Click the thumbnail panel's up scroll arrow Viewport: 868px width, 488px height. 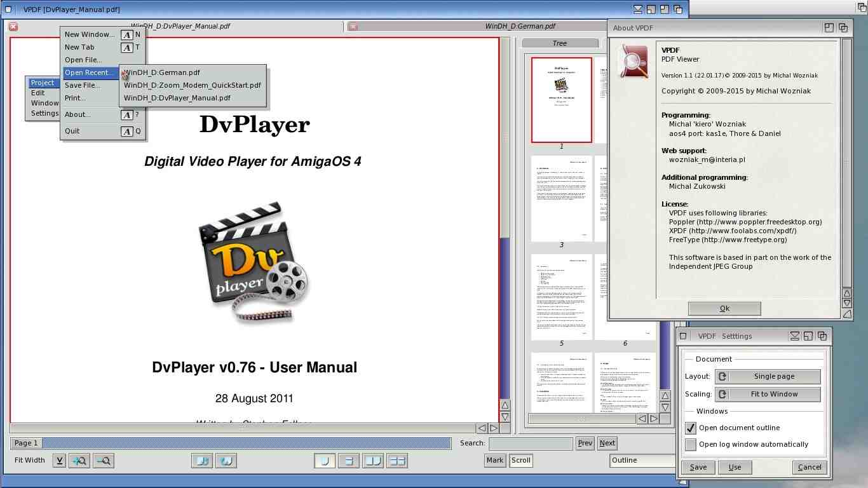(665, 396)
